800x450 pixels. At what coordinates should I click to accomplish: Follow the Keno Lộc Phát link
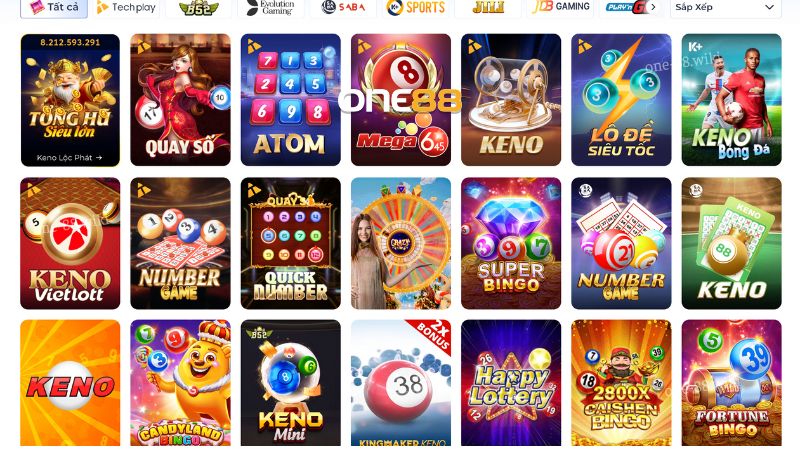[x=69, y=158]
